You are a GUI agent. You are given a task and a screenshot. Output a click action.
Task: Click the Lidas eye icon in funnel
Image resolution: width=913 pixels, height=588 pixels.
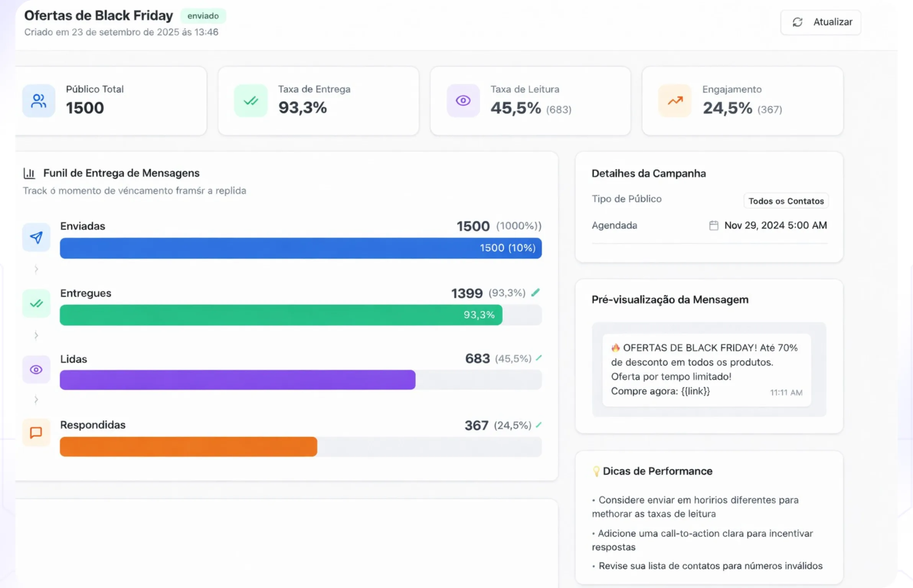[36, 369]
